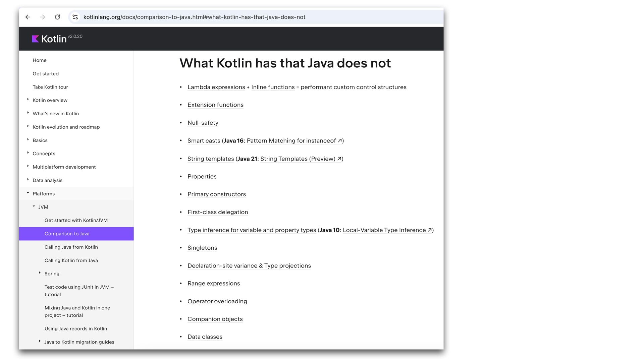Expand the Kotlin overview section arrow
Screen dimensions: 644x362
point(28,100)
